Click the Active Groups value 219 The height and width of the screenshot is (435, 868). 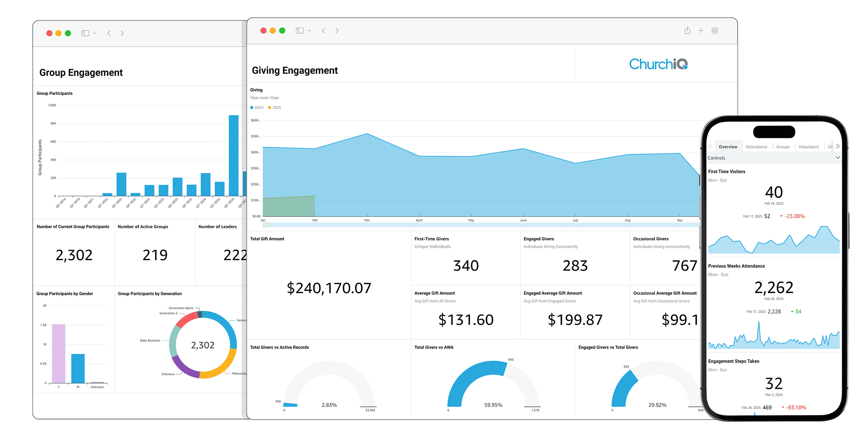(155, 255)
